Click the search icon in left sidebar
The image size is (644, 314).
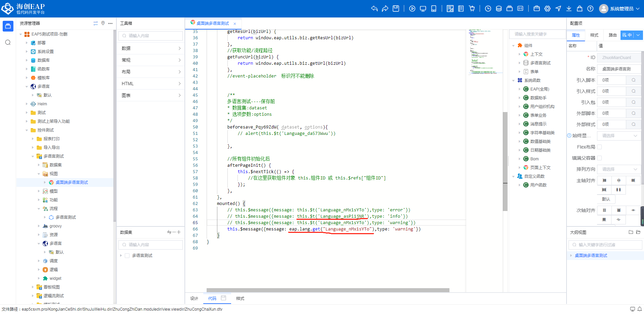tap(8, 42)
